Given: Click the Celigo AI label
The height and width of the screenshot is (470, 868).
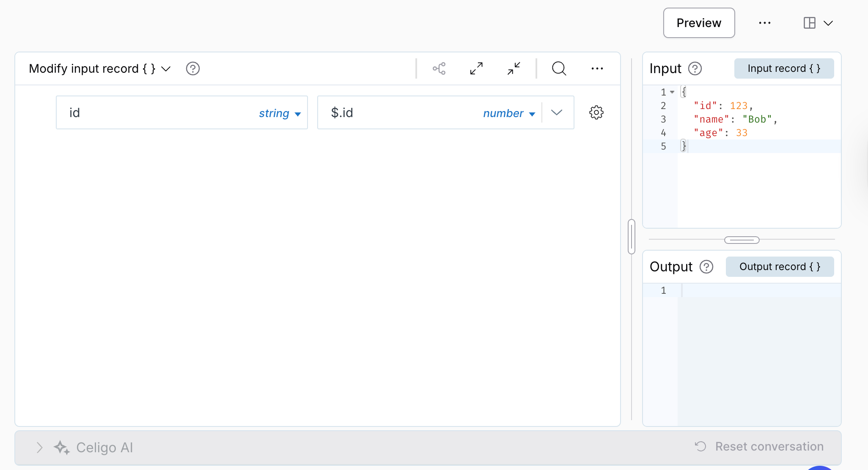Looking at the screenshot, I should [x=104, y=448].
